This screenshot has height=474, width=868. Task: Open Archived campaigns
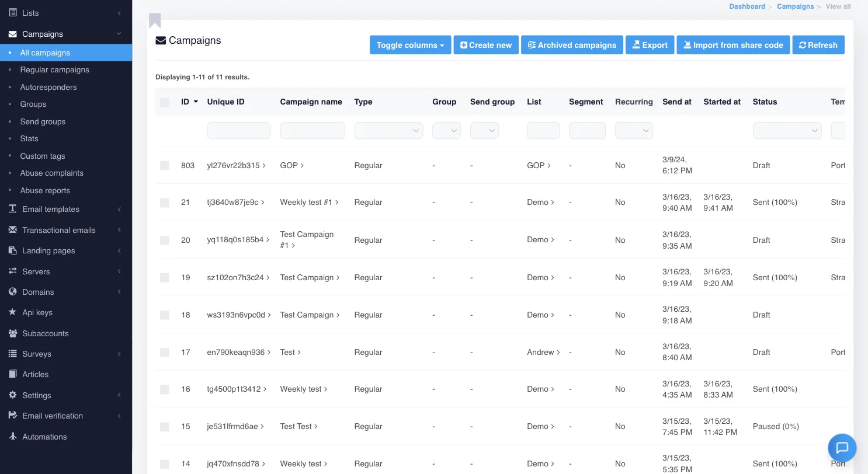(x=572, y=45)
